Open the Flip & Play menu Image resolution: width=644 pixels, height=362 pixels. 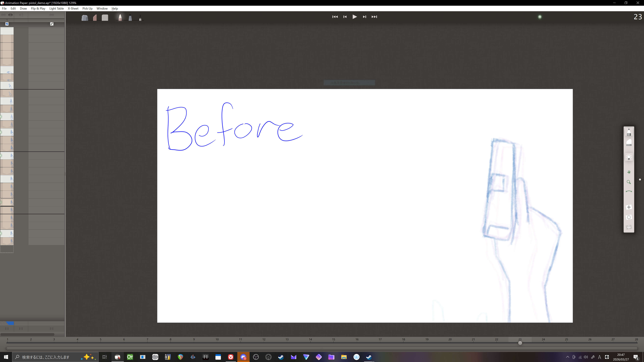(x=38, y=9)
